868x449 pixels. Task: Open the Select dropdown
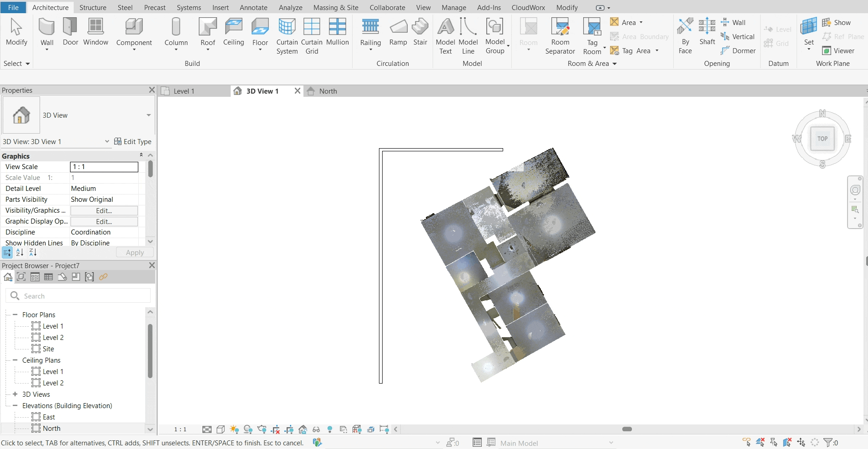click(17, 64)
